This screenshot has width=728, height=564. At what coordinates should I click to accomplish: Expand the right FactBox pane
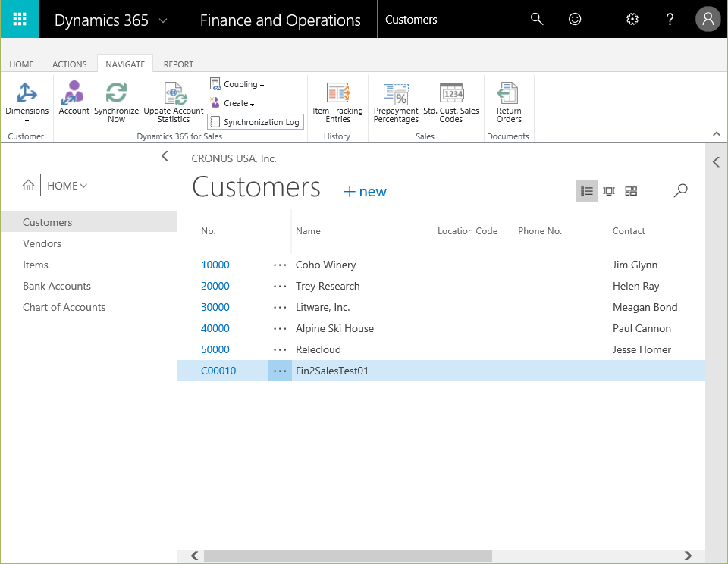[x=717, y=162]
